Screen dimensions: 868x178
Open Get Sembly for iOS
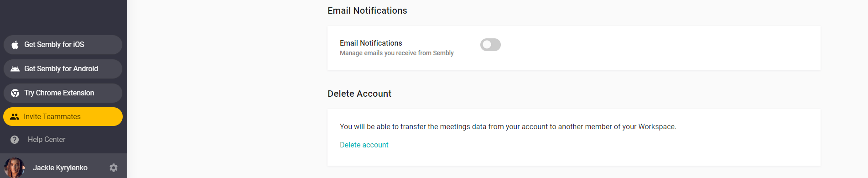pyautogui.click(x=63, y=45)
